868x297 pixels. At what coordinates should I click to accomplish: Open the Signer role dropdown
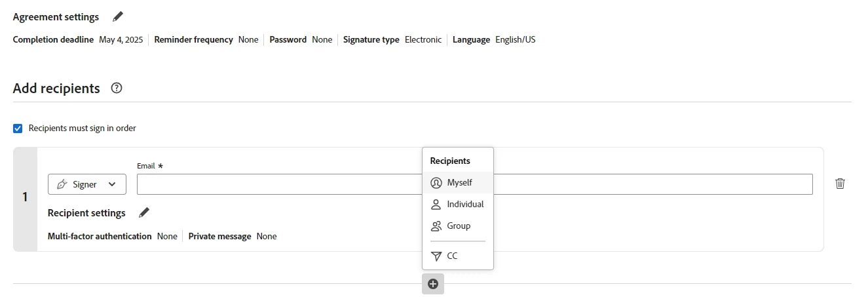coord(87,184)
